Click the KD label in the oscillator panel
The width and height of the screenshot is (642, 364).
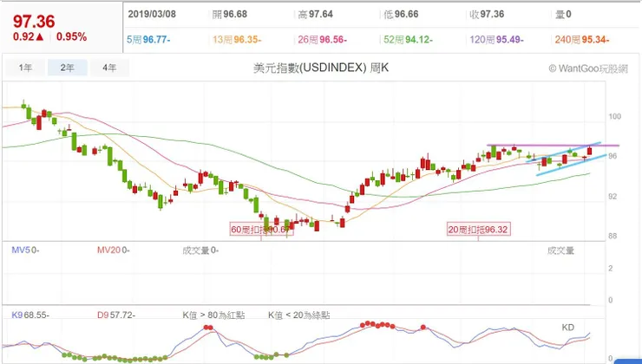568,328
